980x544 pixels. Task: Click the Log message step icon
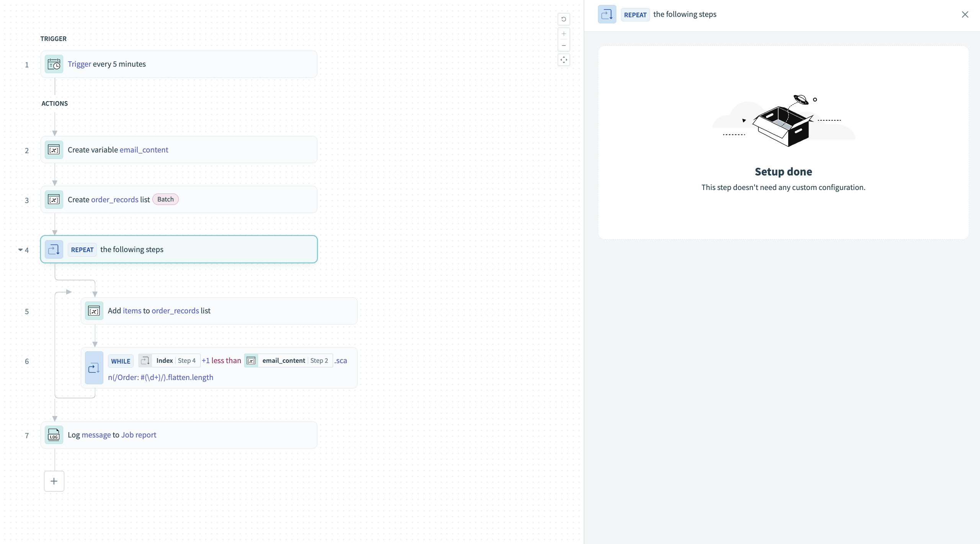54,435
